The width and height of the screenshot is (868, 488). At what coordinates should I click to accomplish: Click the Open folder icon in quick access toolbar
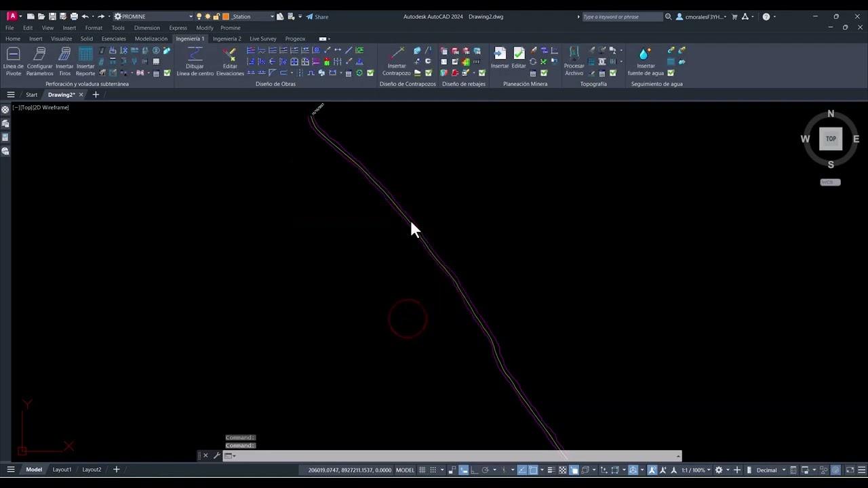41,16
